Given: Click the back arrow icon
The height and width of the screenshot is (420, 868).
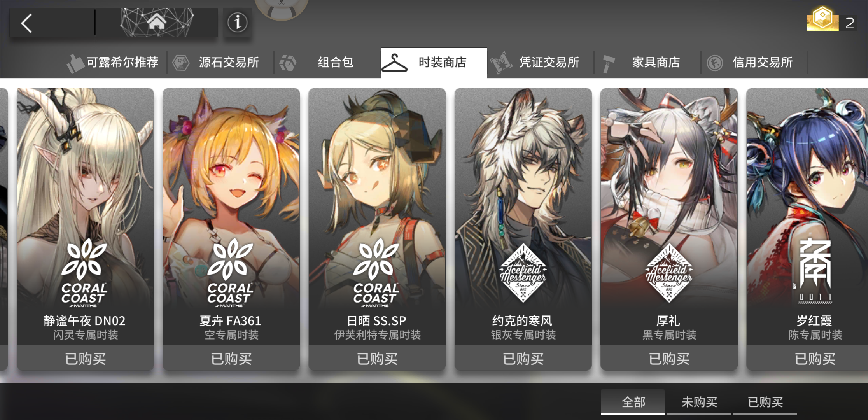Looking at the screenshot, I should coord(26,23).
